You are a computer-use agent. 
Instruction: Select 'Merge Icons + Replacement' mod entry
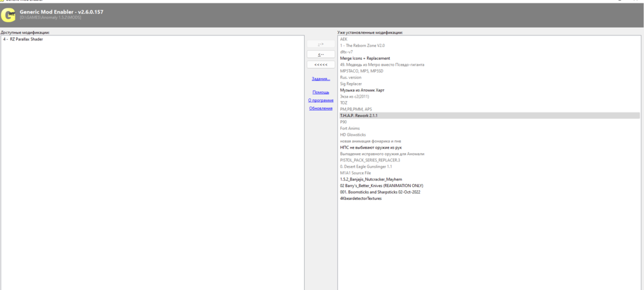(365, 59)
